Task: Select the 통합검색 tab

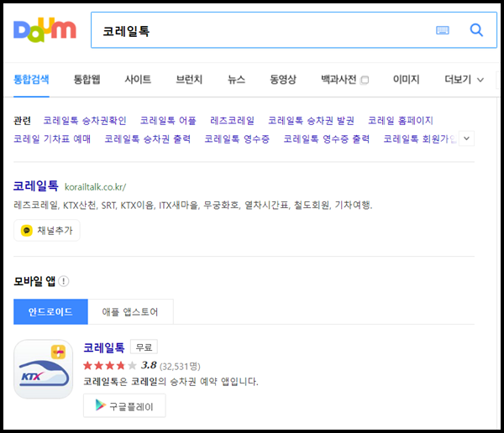Action: tap(31, 80)
